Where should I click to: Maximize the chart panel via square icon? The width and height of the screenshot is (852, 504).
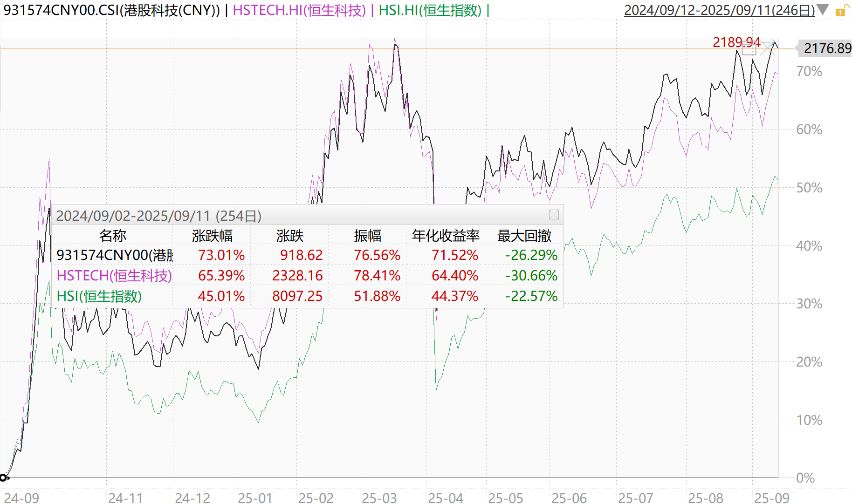click(749, 48)
